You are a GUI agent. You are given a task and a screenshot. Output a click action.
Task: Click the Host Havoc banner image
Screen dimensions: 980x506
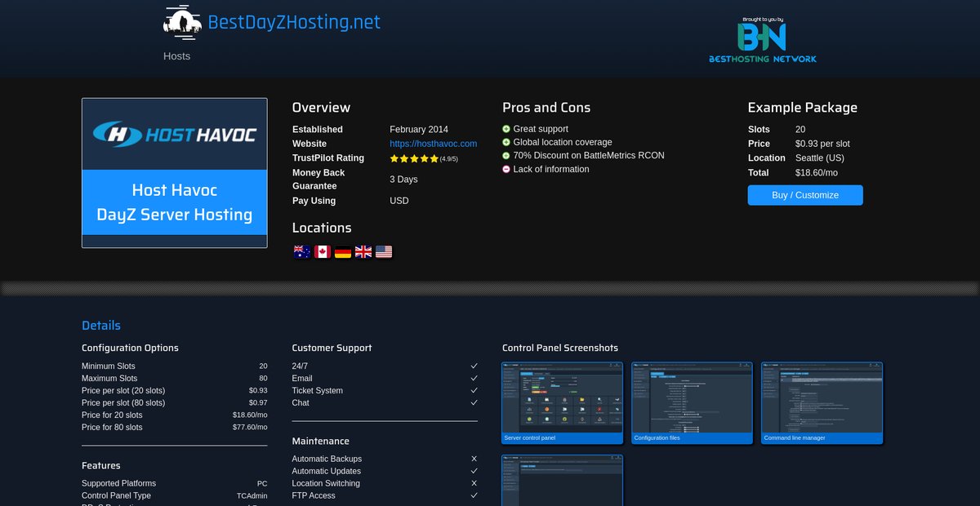175,134
